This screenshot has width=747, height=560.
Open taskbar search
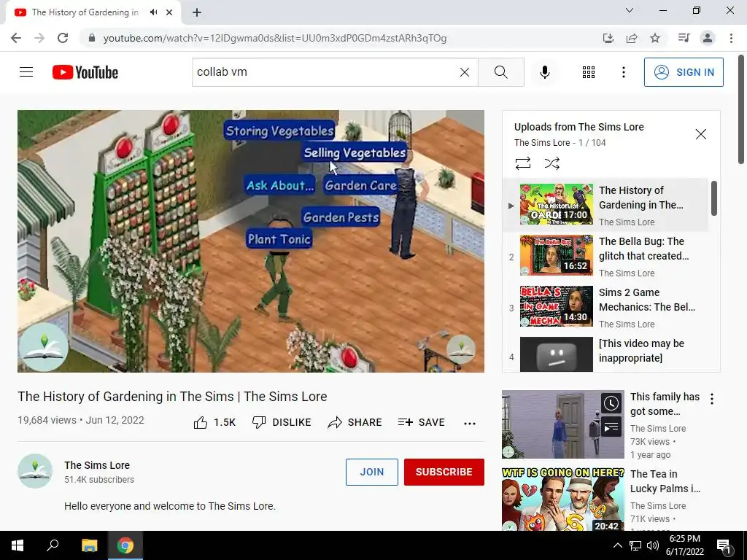53,545
